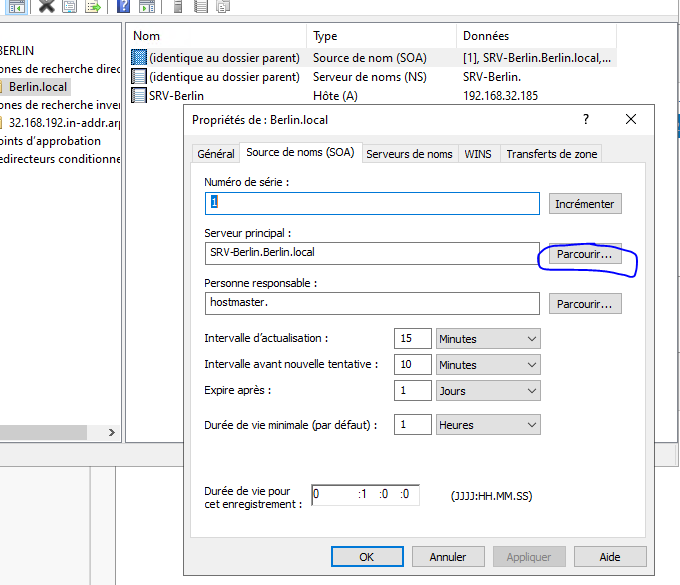Switch to the Général tab

215,154
